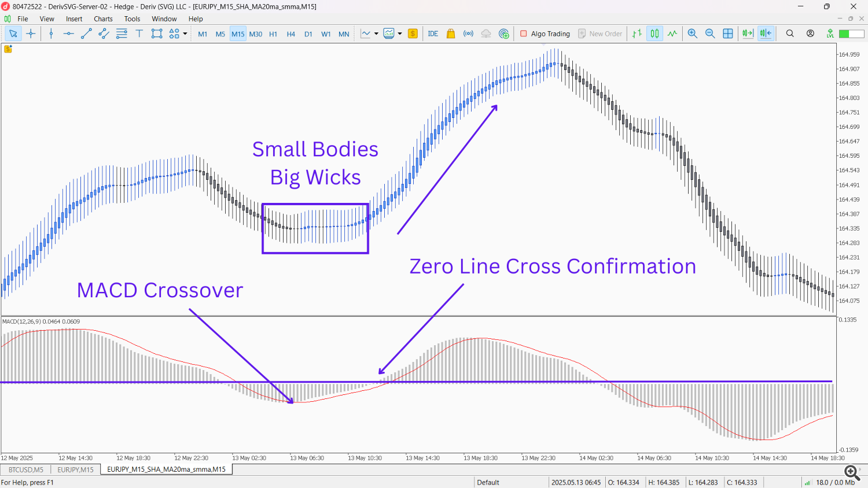Open the Charts menu
The height and width of the screenshot is (488, 868).
point(103,19)
